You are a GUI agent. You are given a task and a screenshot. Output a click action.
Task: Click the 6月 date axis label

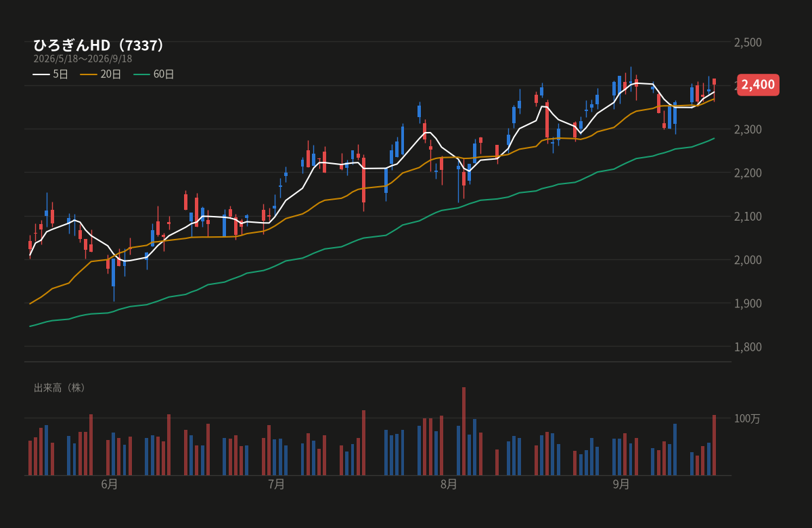click(110, 484)
